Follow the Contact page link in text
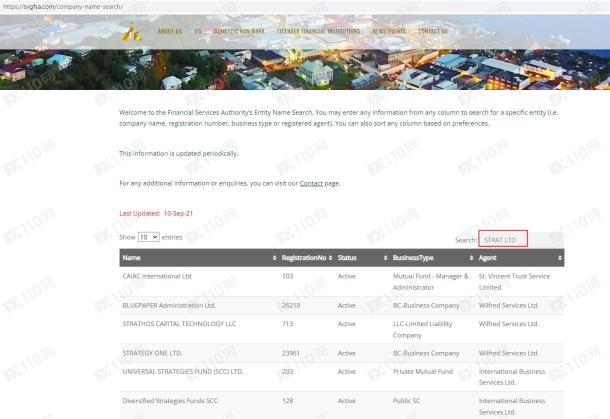Screen dimensions: 610x419 pos(312,184)
